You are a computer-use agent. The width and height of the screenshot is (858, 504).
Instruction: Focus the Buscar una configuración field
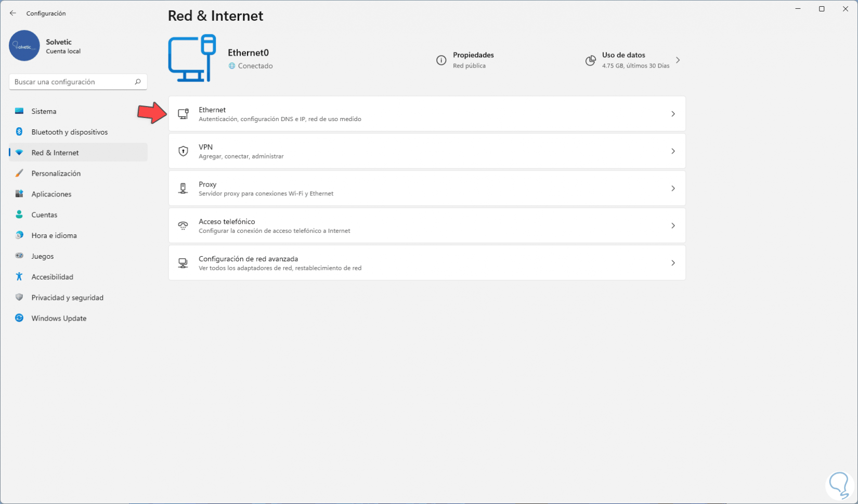72,82
